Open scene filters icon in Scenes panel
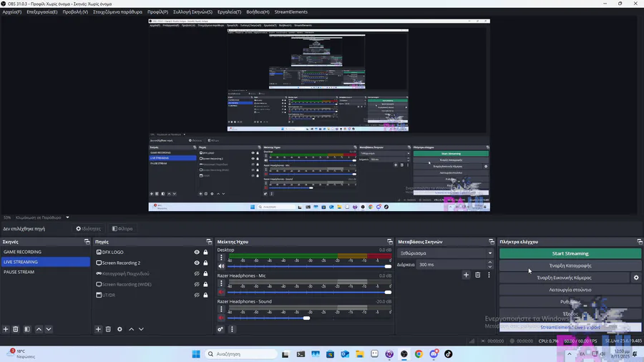Screen dimensions: 644x362 pyautogui.click(x=27, y=329)
